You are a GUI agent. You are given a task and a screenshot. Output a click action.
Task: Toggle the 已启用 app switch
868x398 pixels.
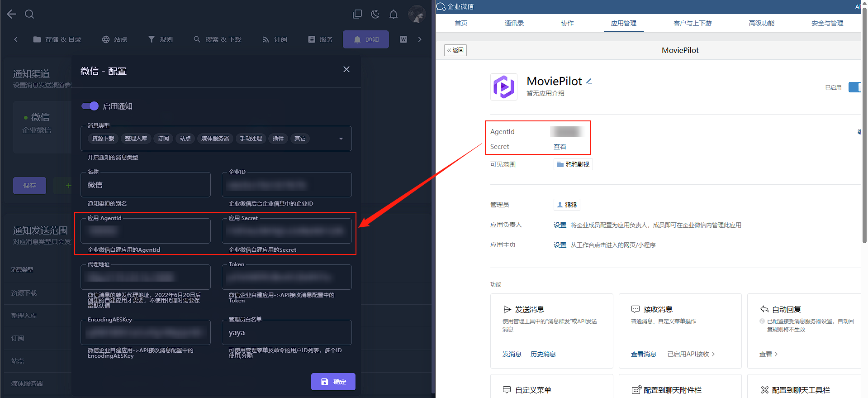click(855, 87)
